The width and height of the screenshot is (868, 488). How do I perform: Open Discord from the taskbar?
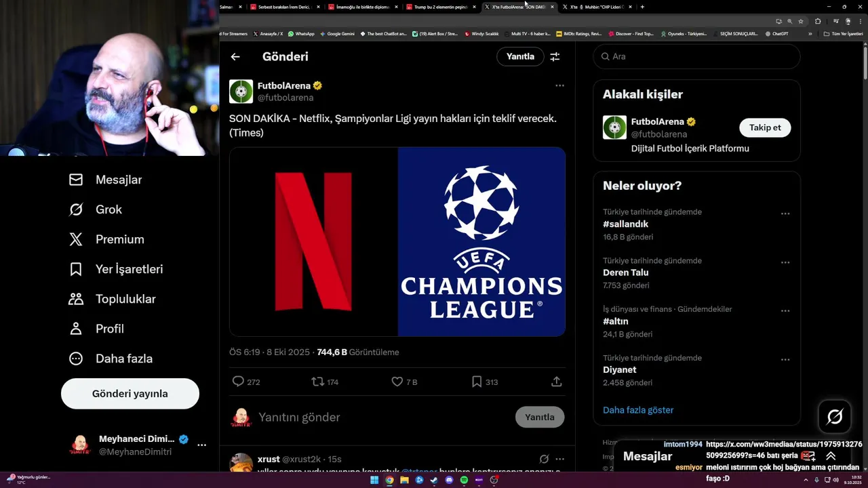(x=449, y=480)
